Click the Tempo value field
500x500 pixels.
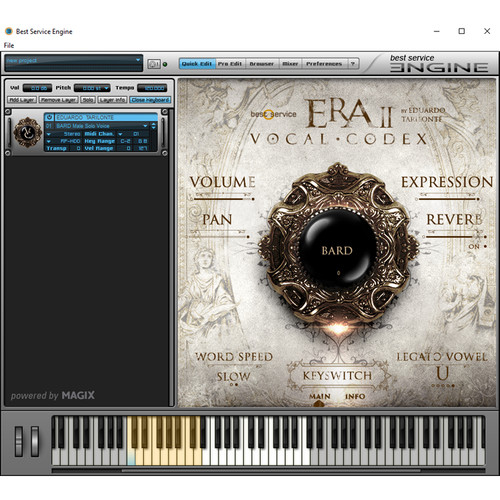tap(152, 88)
